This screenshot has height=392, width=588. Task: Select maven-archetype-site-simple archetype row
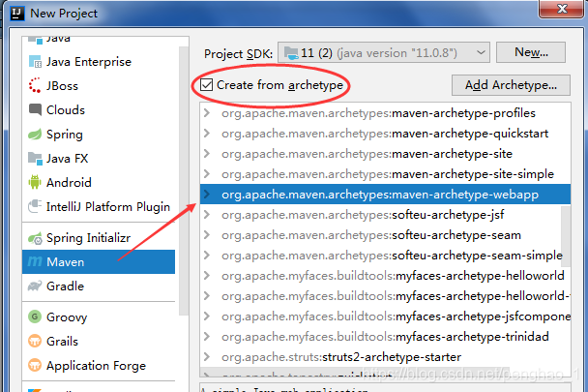click(385, 174)
